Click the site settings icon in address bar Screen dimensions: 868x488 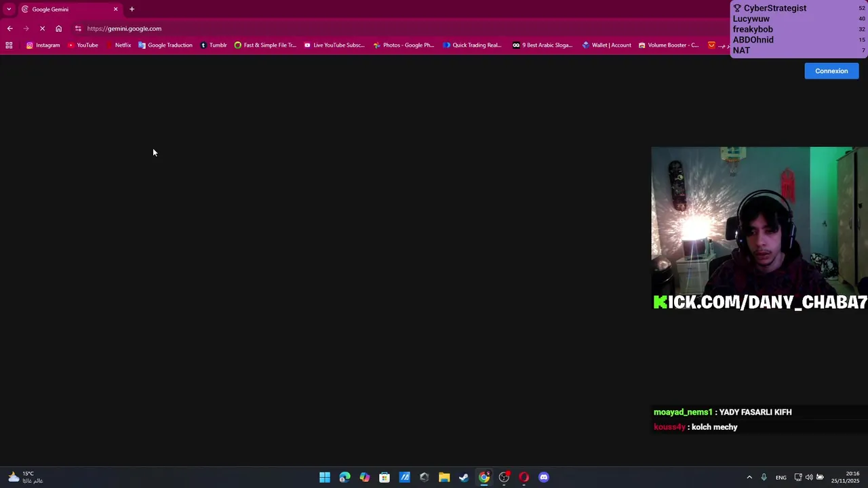(78, 28)
